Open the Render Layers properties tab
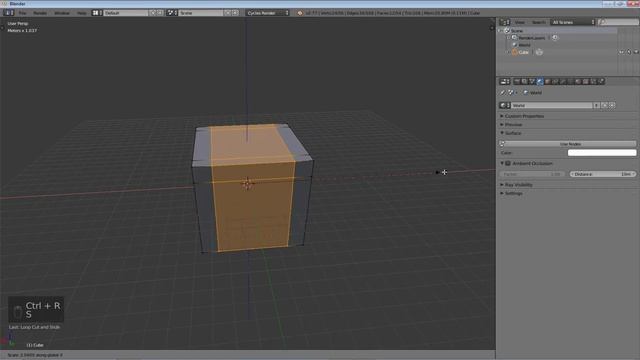The image size is (640, 360). (x=524, y=82)
